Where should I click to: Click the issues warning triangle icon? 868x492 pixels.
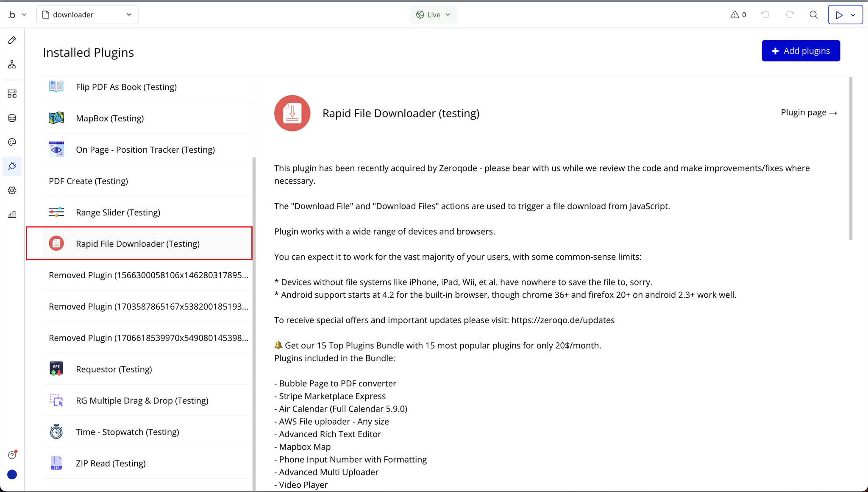tap(734, 15)
